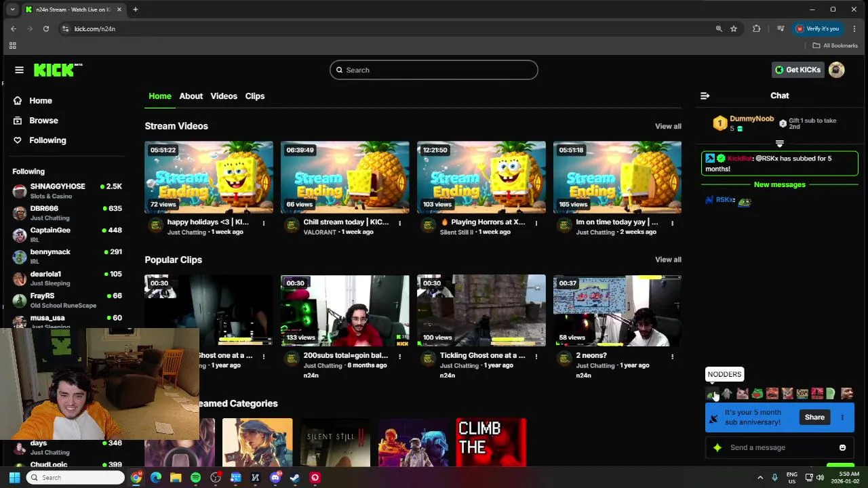Open Chrome extensions puzzle icon
This screenshot has width=868, height=488.
757,28
